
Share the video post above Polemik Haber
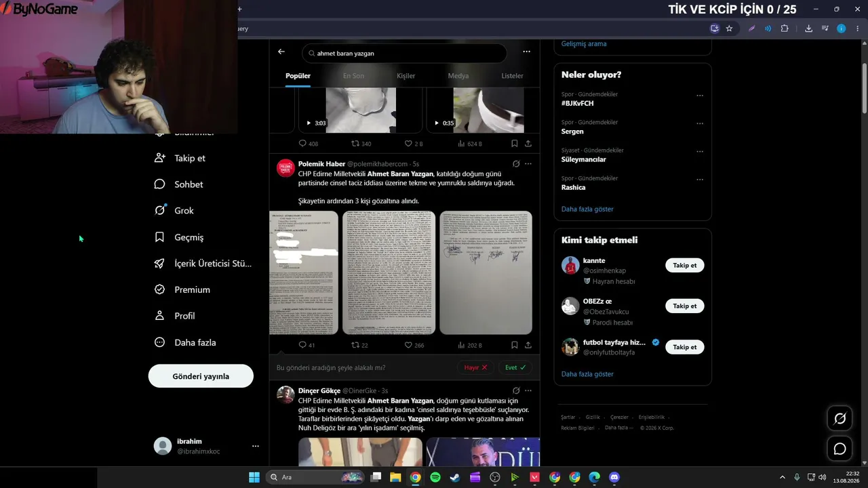pyautogui.click(x=528, y=144)
